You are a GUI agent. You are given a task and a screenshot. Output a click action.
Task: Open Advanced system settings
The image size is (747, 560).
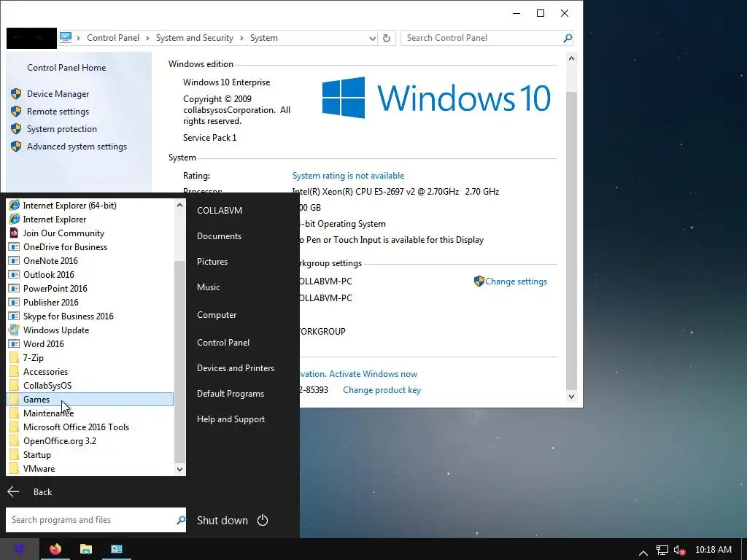[77, 147]
